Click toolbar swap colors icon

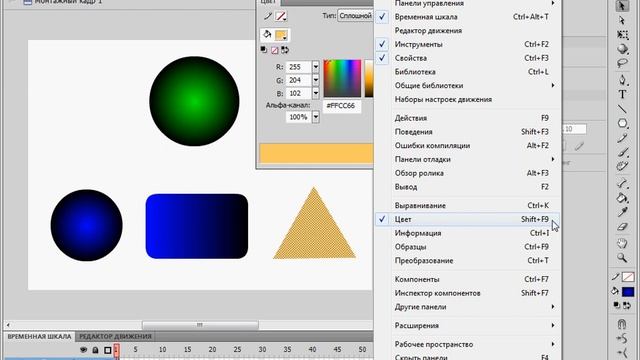[627, 305]
